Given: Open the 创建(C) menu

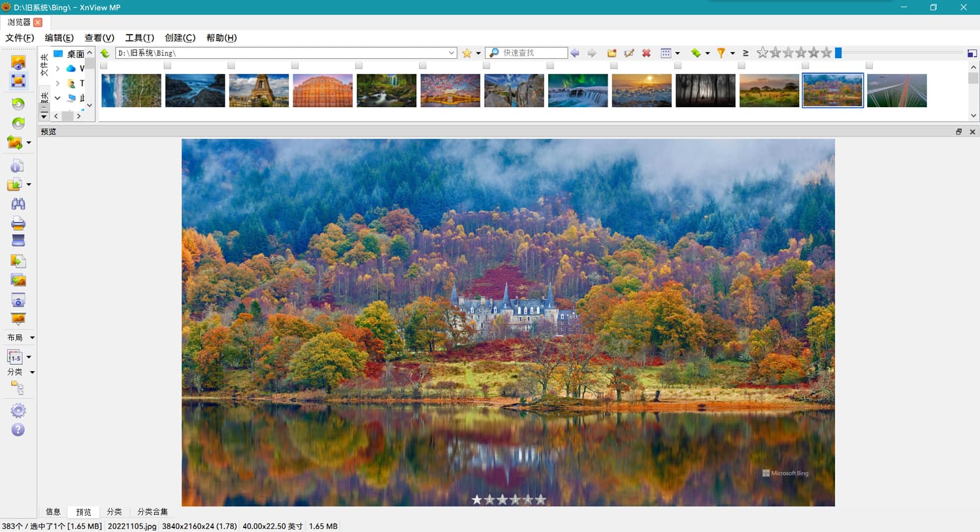Looking at the screenshot, I should coord(180,38).
